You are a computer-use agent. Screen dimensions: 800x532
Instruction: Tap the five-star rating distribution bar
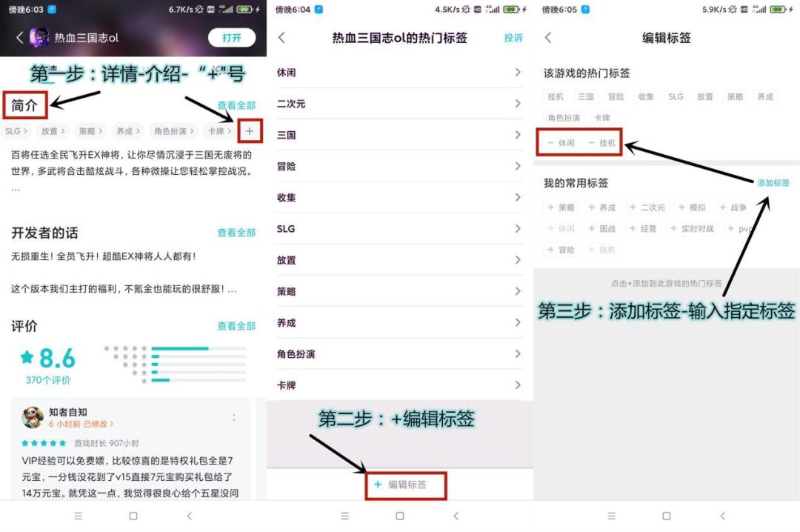(x=199, y=348)
